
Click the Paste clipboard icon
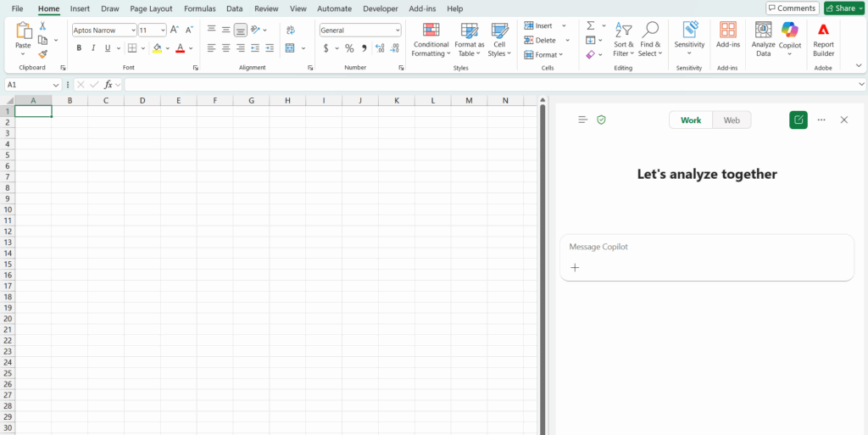pyautogui.click(x=23, y=31)
